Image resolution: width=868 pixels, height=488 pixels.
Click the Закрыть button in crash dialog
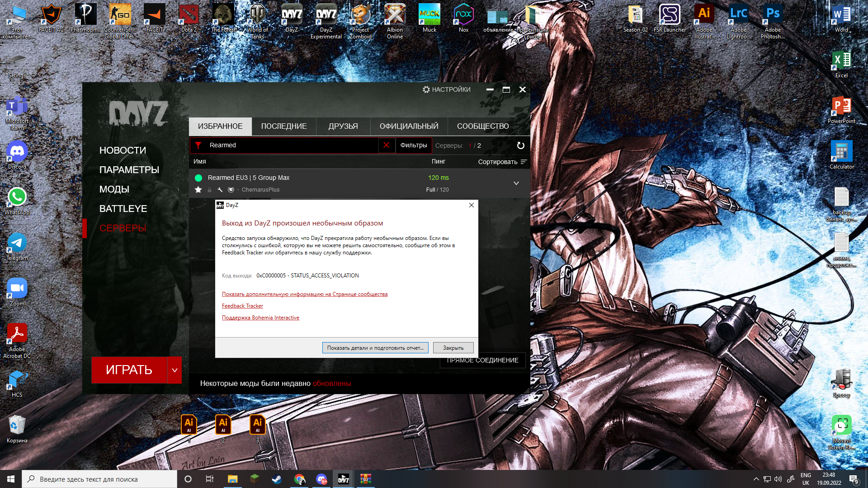453,348
